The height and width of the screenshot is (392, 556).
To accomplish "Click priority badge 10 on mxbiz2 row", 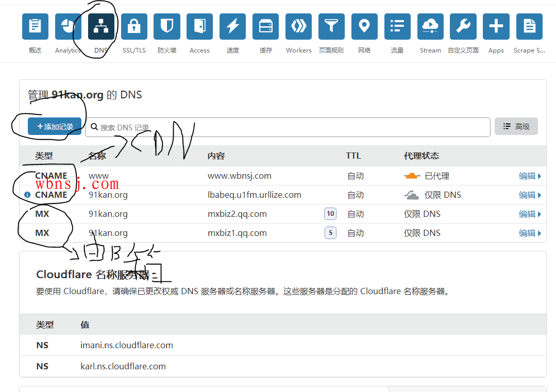I will (x=330, y=214).
